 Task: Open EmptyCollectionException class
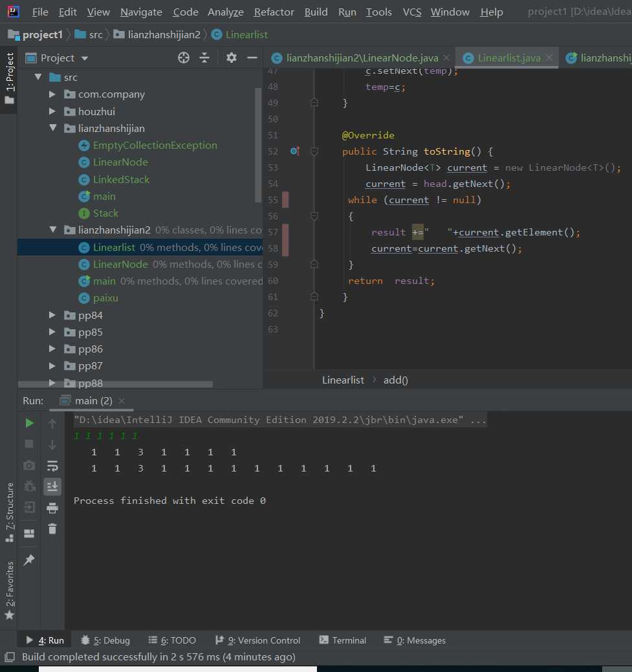coord(155,146)
